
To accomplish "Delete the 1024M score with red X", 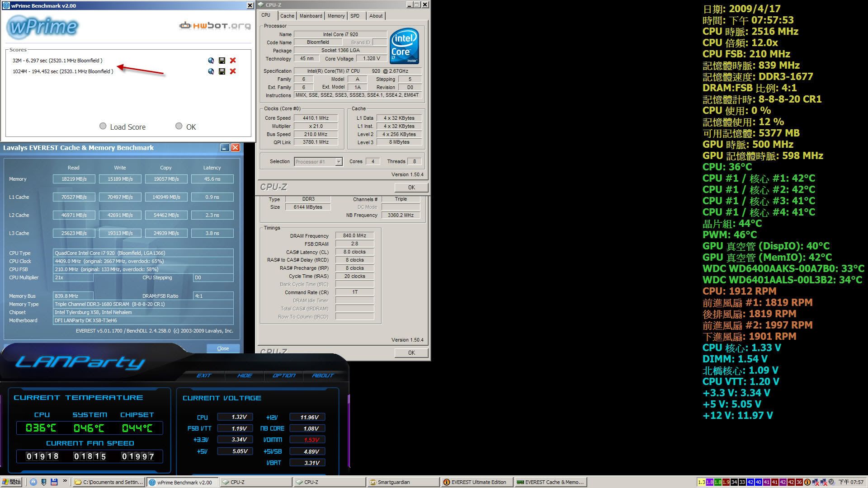I will tap(233, 71).
